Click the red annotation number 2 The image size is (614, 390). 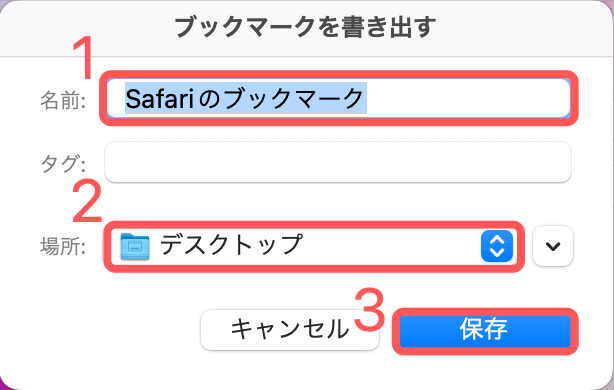click(x=87, y=201)
